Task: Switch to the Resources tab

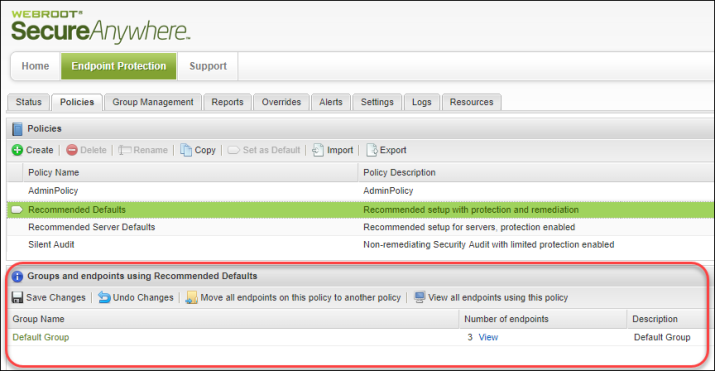Action: [471, 102]
